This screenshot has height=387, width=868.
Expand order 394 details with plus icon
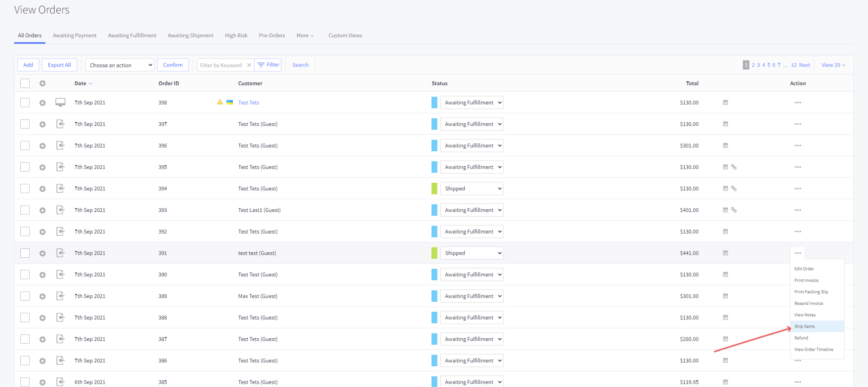tap(42, 189)
